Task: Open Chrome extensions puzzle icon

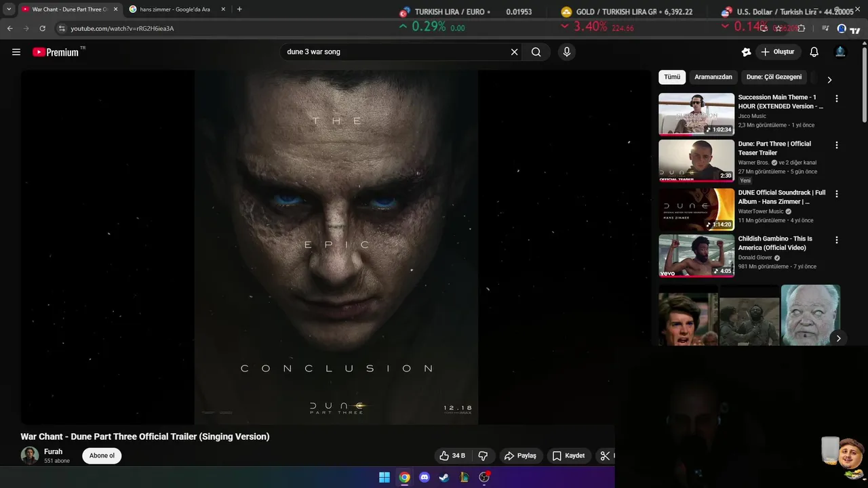Action: coord(802,28)
